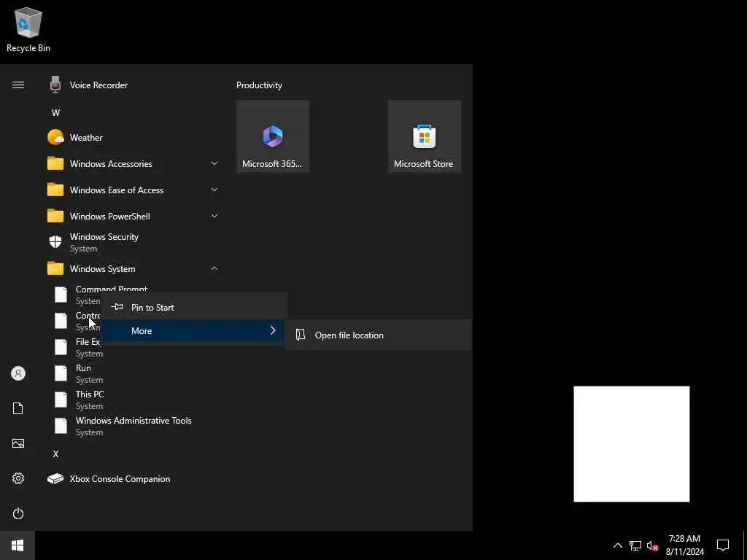747x560 pixels.
Task: Click the Voice Recorder label text
Action: pos(98,85)
